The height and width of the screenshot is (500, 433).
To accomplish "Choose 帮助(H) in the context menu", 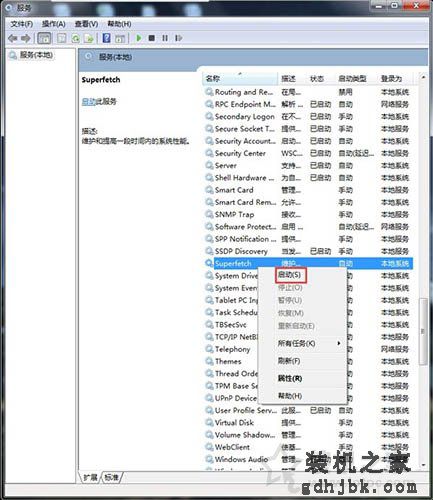I will 302,396.
